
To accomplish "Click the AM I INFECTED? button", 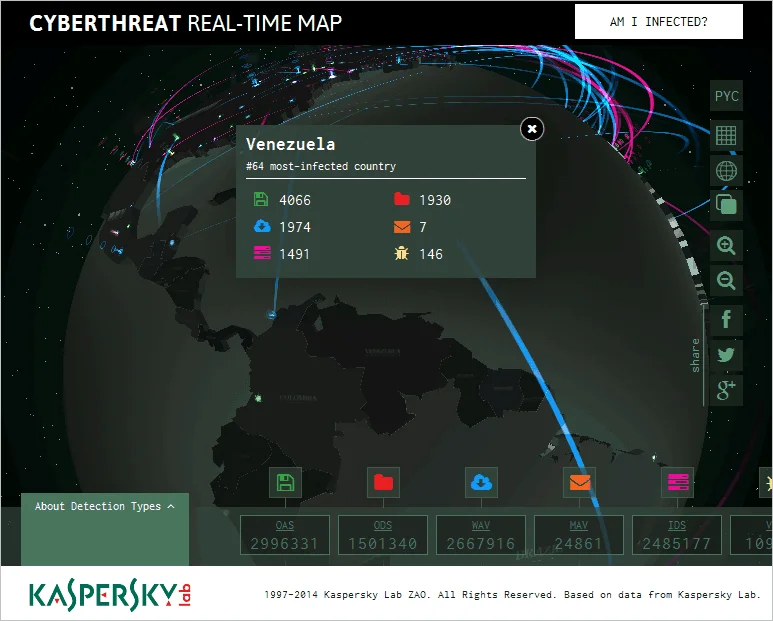I will click(658, 21).
